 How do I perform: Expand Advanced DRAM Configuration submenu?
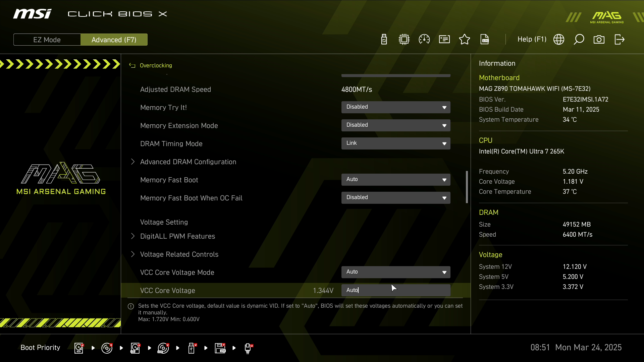pos(188,162)
